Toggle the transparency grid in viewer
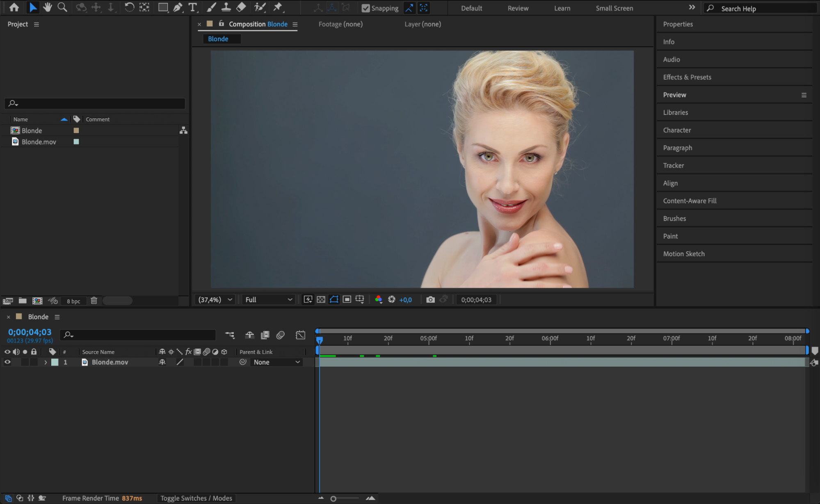The width and height of the screenshot is (820, 504). click(x=321, y=300)
